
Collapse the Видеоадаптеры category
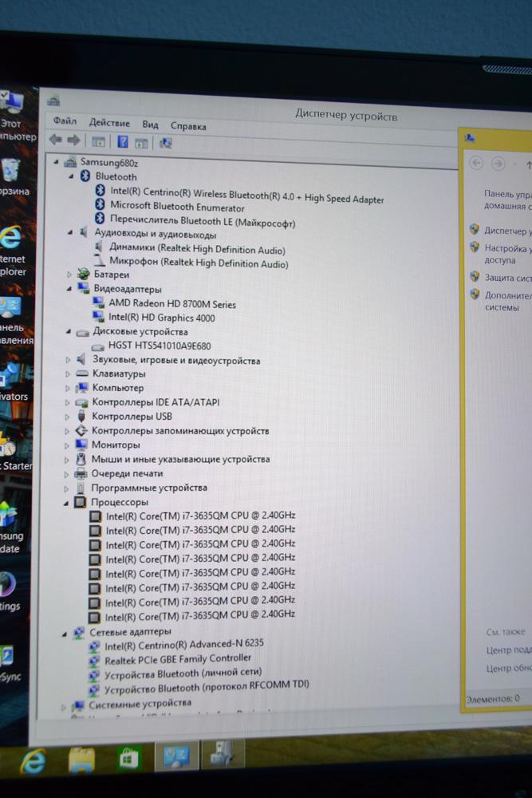point(69,289)
